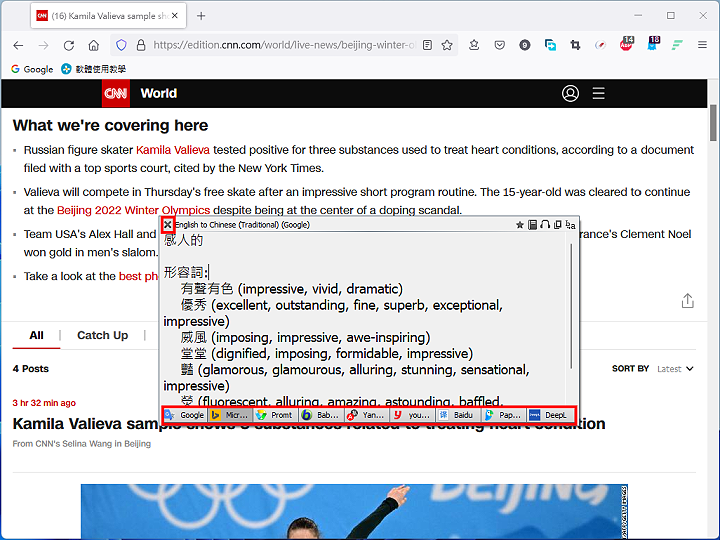Click the '3 hr 32 min ago' timestamp
This screenshot has height=540, width=720.
click(x=44, y=403)
